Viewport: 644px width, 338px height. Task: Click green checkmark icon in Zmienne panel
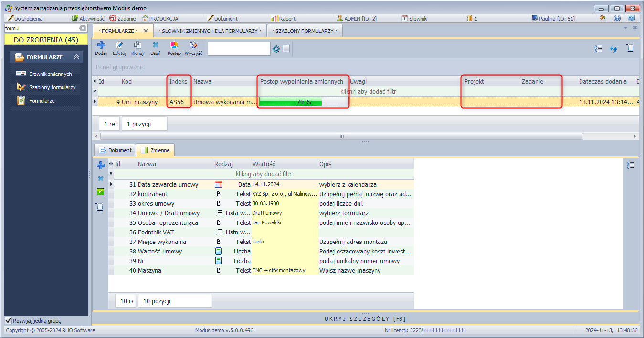click(100, 192)
